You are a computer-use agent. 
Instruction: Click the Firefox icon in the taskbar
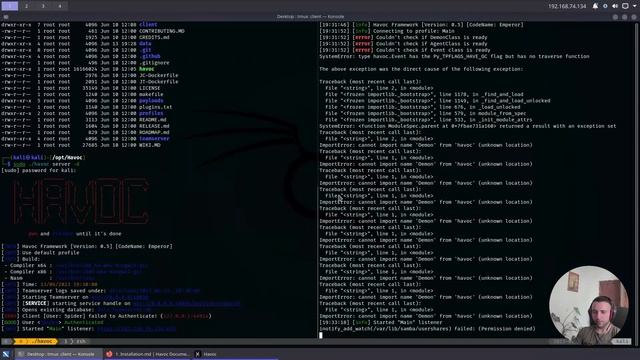[109, 354]
